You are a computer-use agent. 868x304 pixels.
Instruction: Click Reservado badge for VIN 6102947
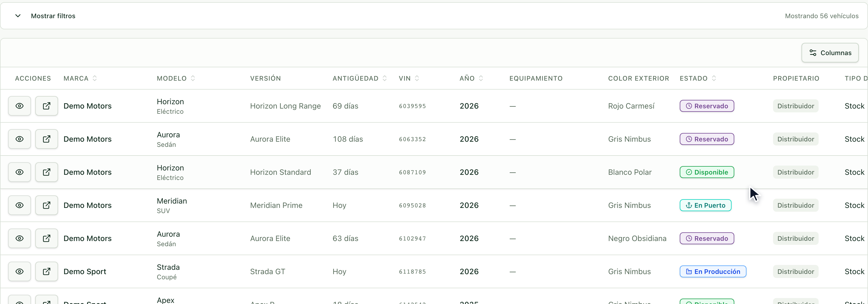tap(707, 238)
